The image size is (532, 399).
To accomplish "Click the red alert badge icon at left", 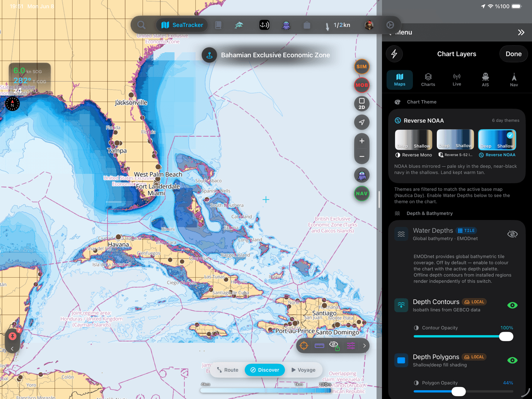I will point(13,336).
